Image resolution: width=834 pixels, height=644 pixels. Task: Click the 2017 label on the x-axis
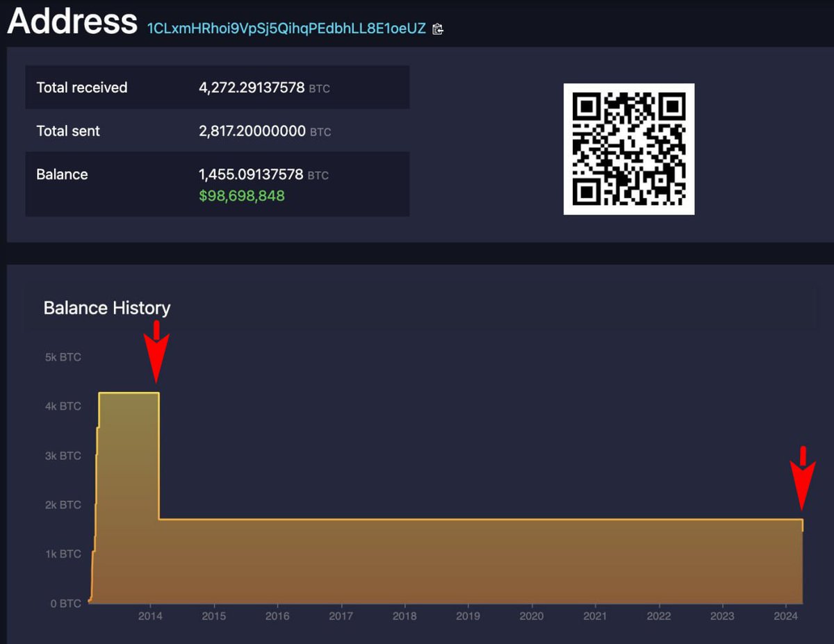point(341,616)
